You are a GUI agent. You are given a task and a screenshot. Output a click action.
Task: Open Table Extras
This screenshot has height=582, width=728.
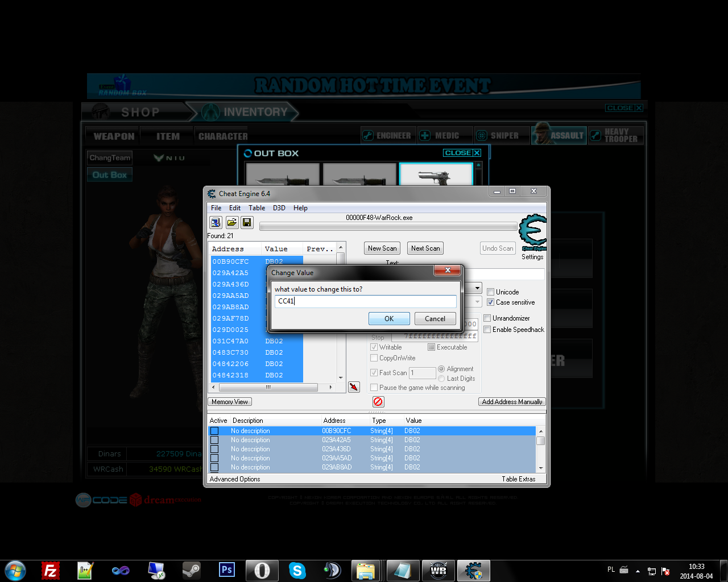point(519,479)
